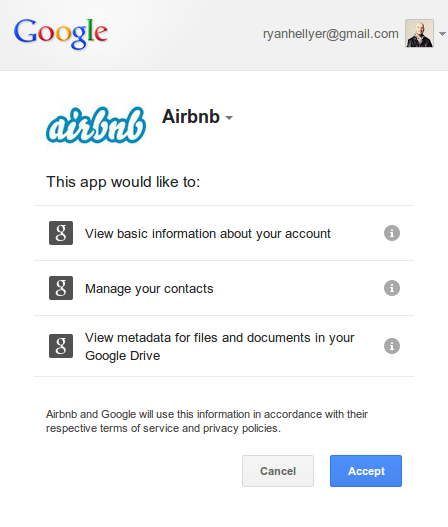Open info icon for basic account information
The width and height of the screenshot is (448, 527).
point(392,233)
